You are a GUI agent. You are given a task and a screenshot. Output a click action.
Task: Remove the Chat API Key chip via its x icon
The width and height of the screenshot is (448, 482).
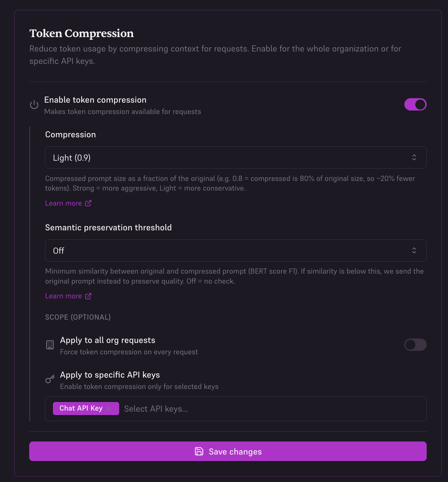109,409
